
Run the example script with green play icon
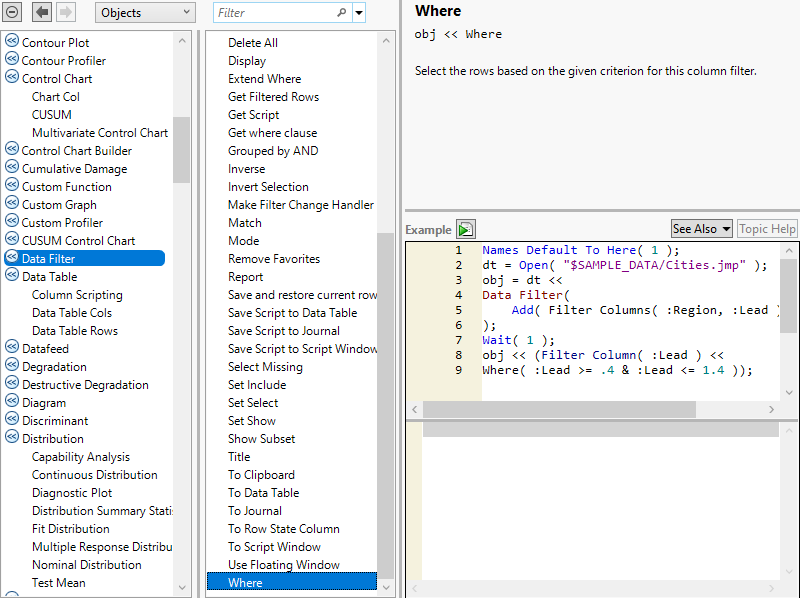pyautogui.click(x=466, y=229)
